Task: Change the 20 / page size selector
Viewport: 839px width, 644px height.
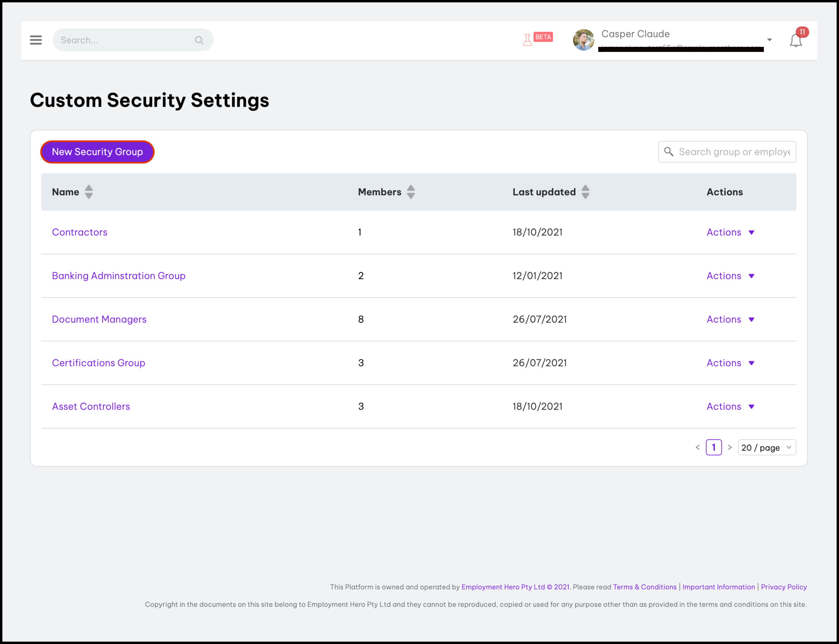Action: 766,447
